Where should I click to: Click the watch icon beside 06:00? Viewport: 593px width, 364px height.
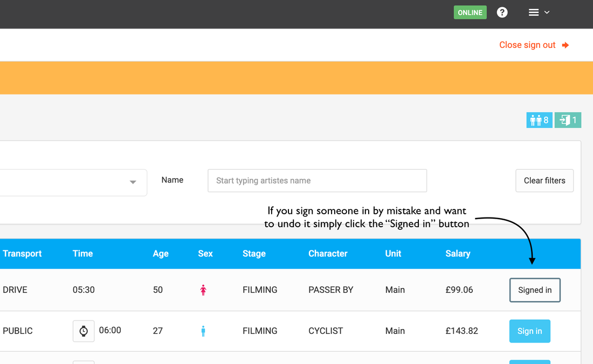pos(84,331)
